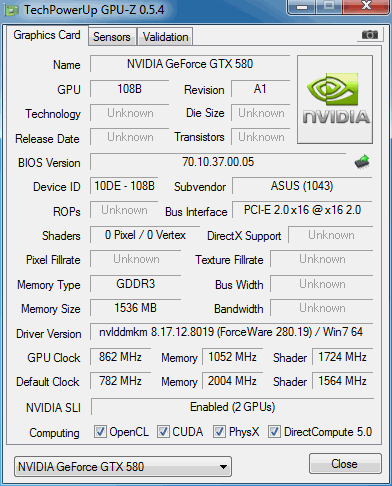This screenshot has width=392, height=486.
Task: Click the Name field showing GTX 580
Action: point(190,64)
